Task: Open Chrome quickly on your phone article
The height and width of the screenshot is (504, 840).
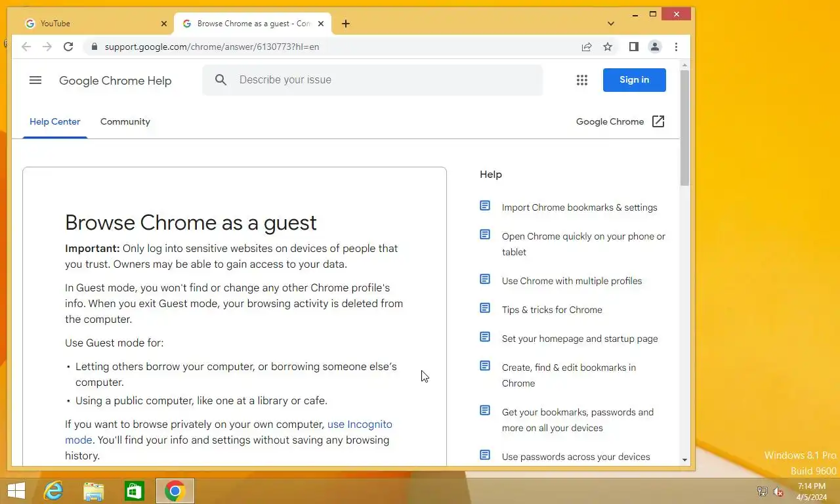Action: click(583, 244)
